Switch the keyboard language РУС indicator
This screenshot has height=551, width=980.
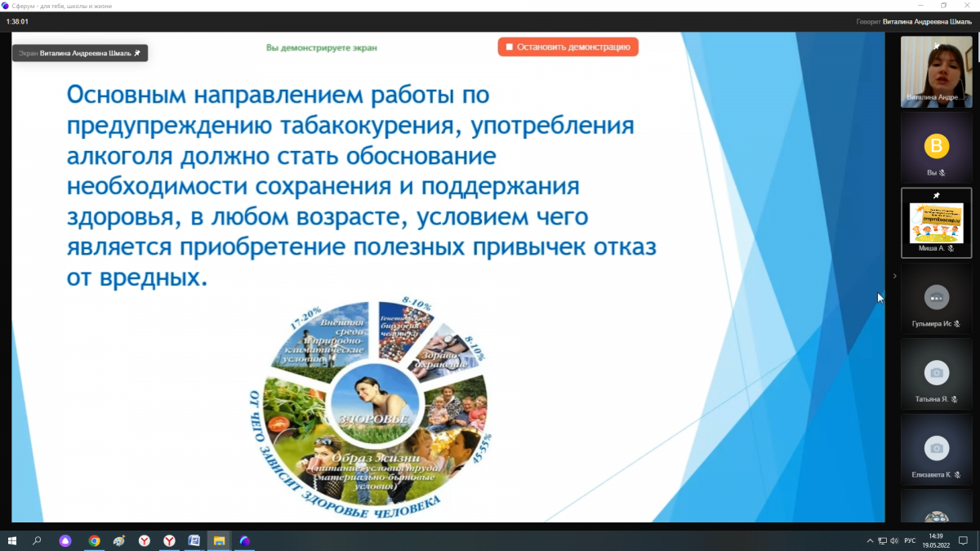click(910, 540)
